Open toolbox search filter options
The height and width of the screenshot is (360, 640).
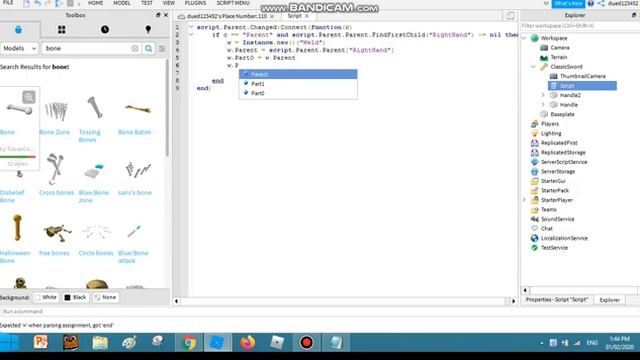(x=162, y=49)
